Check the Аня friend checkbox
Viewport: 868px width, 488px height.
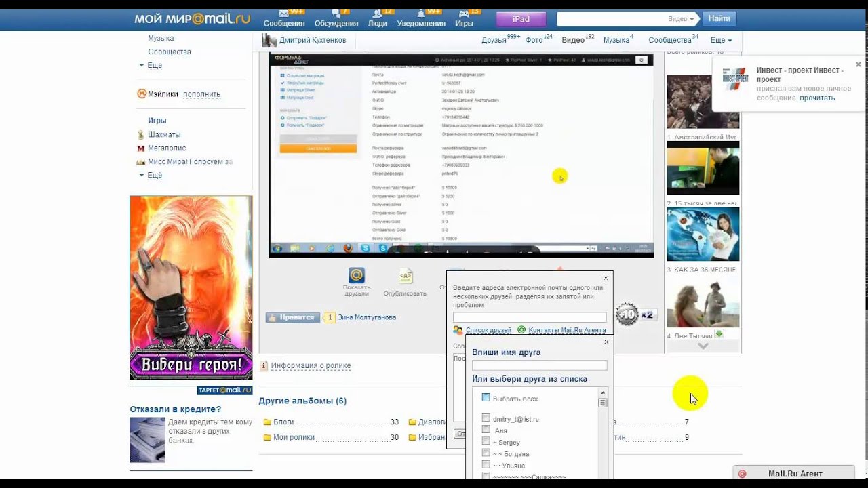[486, 430]
